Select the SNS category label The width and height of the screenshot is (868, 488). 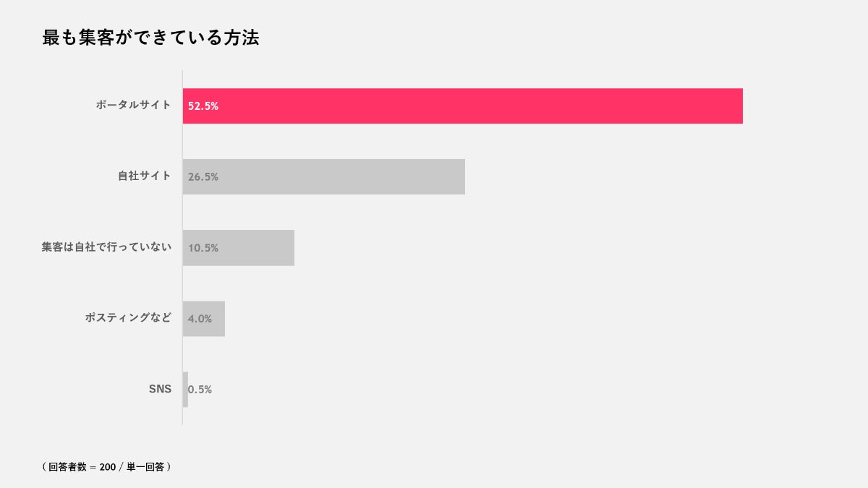(x=160, y=389)
